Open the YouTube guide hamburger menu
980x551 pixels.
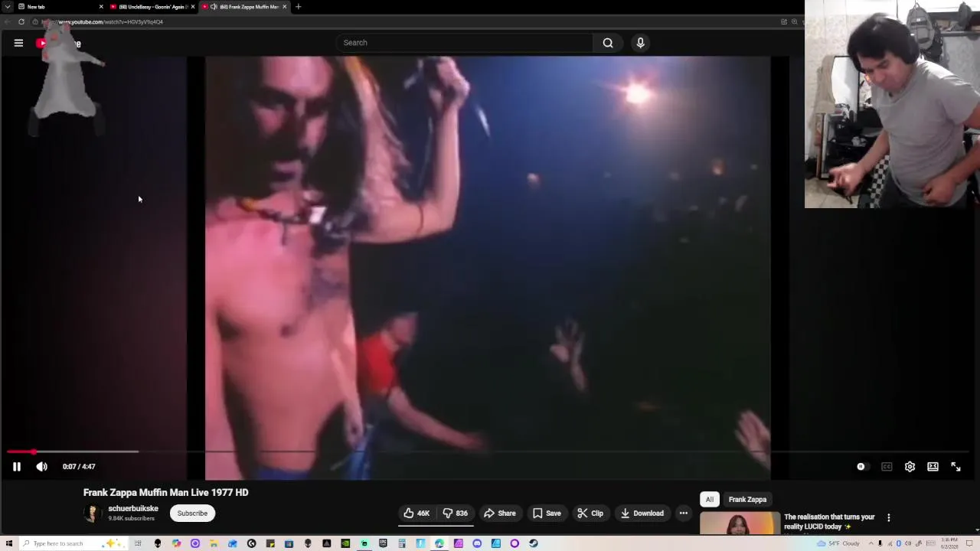[x=18, y=43]
